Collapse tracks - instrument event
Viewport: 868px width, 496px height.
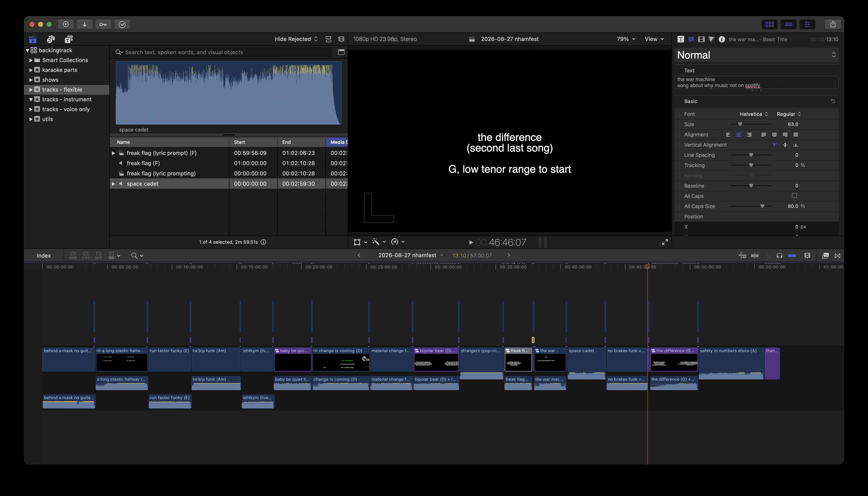point(31,99)
